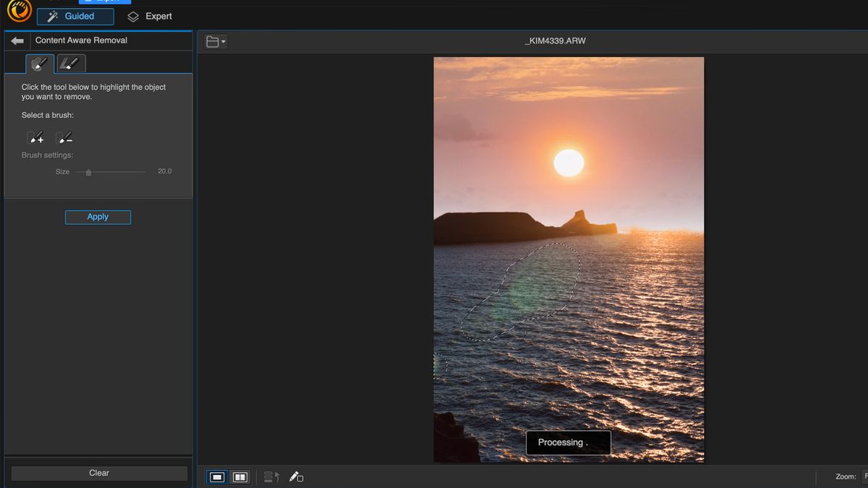Switch to the Expert workspace

[149, 16]
